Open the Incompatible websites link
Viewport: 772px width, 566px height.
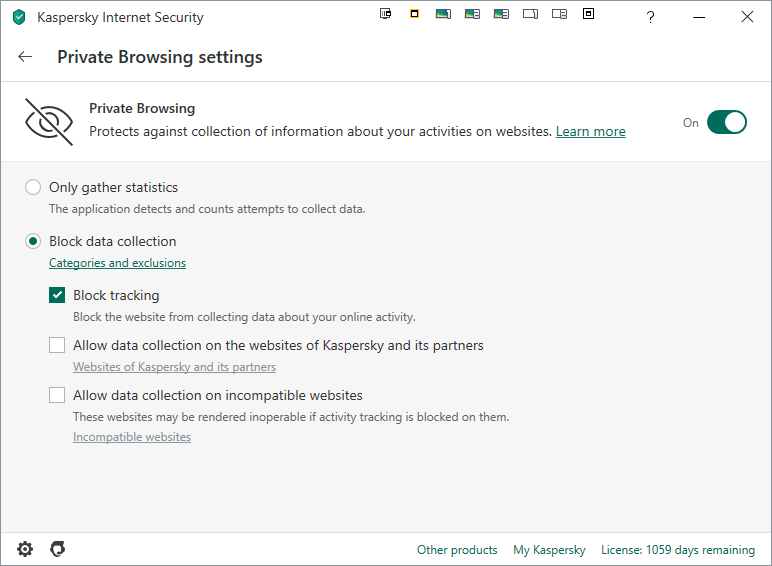[x=131, y=437]
